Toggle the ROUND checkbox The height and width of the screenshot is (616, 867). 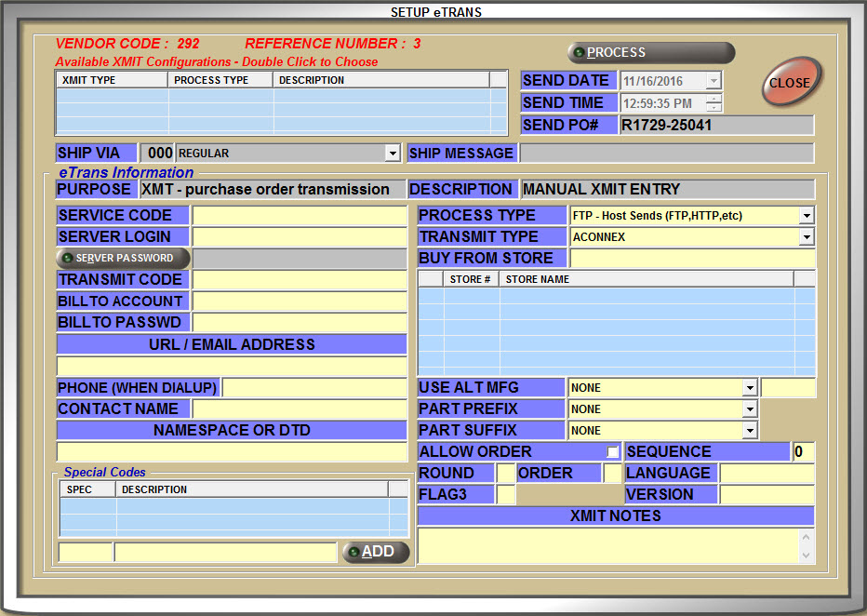pos(504,474)
